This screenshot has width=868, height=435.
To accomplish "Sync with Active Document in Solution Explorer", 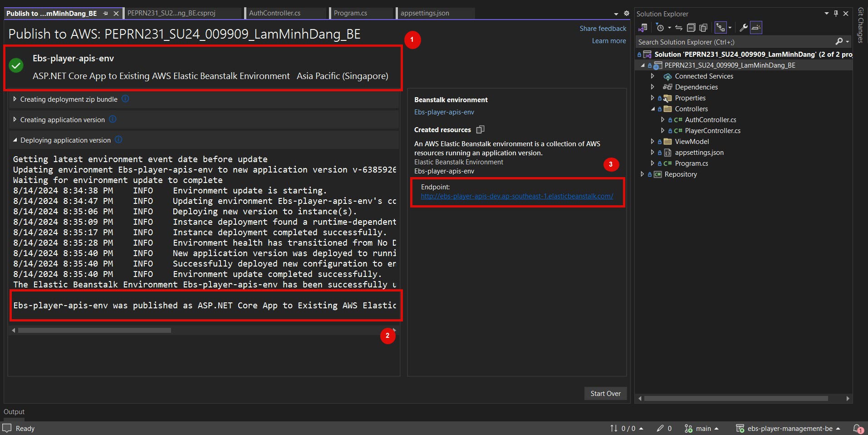I will pyautogui.click(x=679, y=28).
